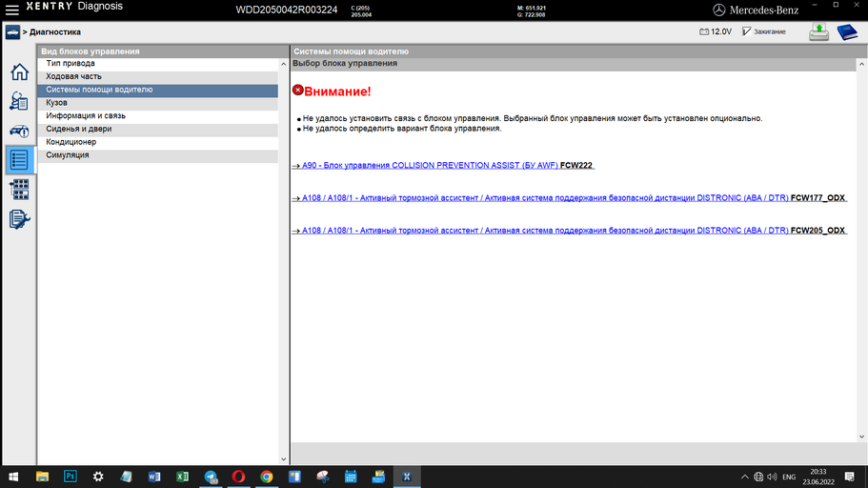The width and height of the screenshot is (868, 488).
Task: Click the Диагностика breadcrumb label
Action: coord(55,32)
